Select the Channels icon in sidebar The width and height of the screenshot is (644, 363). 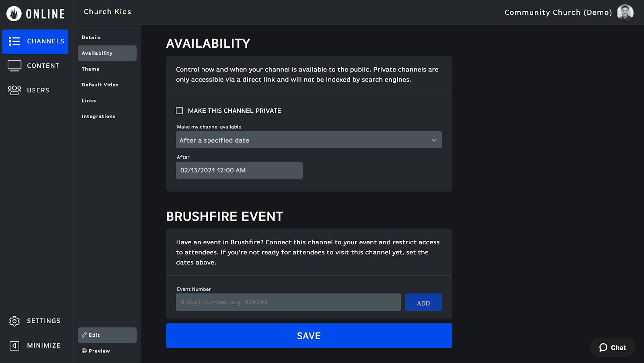coord(14,41)
